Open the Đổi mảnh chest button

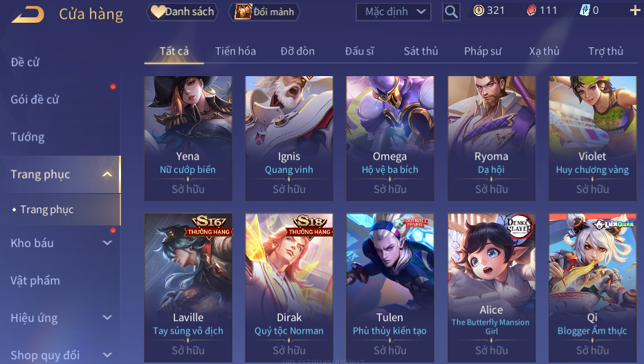tap(264, 12)
